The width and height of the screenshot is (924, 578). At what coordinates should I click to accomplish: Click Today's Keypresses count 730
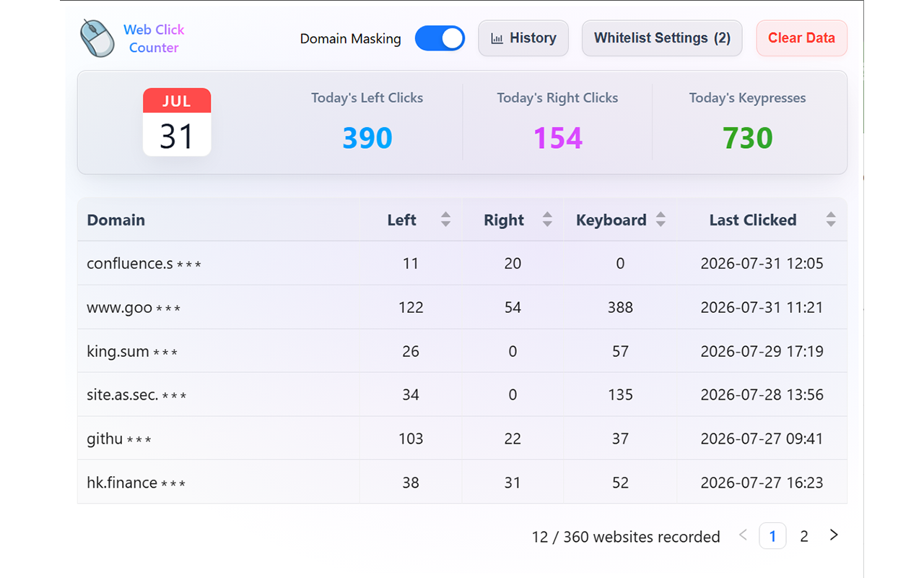(x=748, y=138)
